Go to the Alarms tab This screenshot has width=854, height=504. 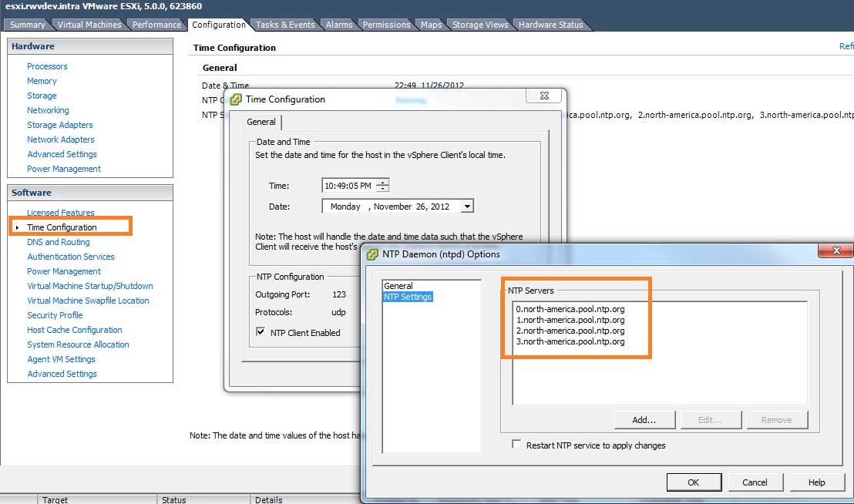339,25
